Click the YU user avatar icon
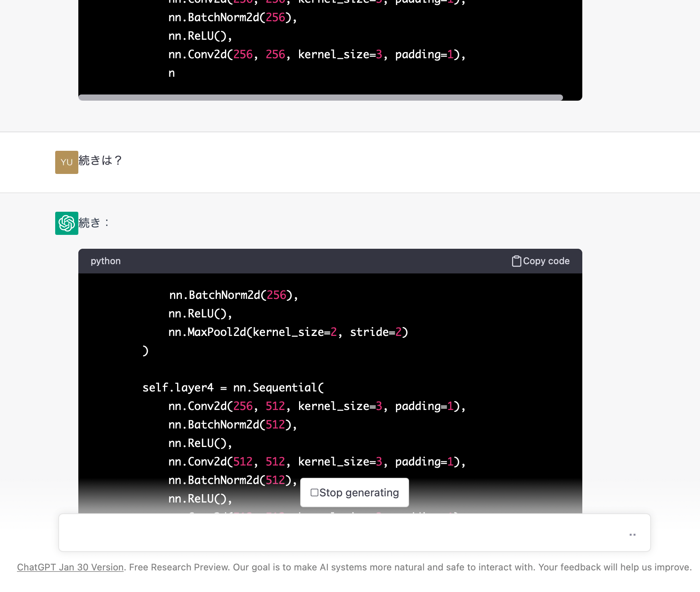Image resolution: width=700 pixels, height=592 pixels. tap(66, 162)
